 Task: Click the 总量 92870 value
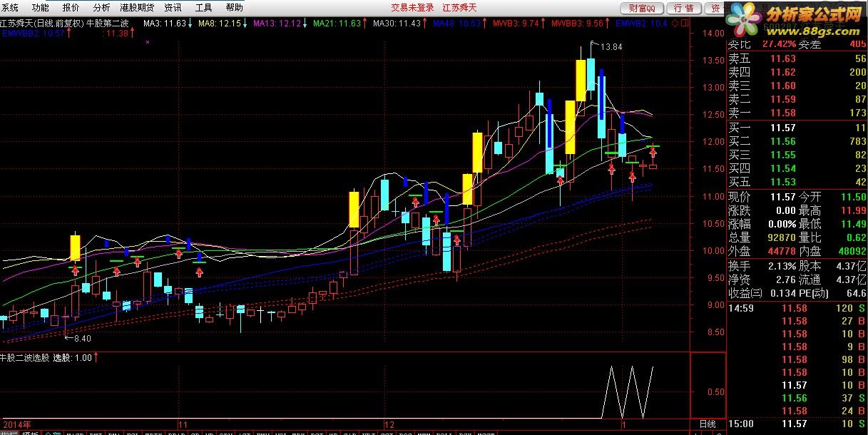(780, 237)
